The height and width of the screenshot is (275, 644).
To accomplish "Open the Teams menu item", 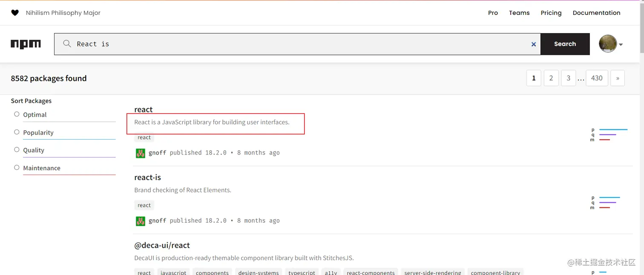I will tap(519, 13).
